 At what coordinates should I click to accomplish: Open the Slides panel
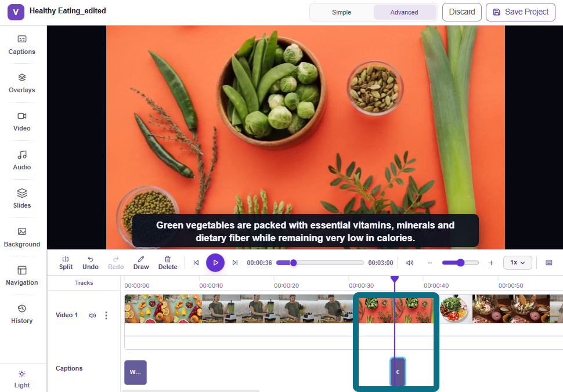pos(22,199)
